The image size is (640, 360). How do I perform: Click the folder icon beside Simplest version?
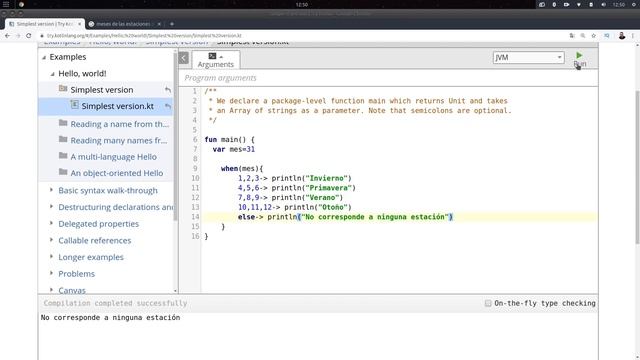point(63,89)
